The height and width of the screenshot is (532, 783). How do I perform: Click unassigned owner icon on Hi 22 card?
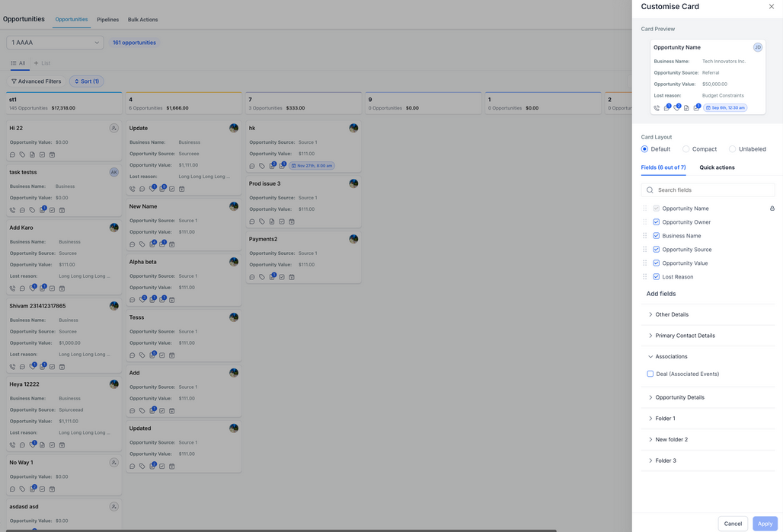pyautogui.click(x=113, y=129)
